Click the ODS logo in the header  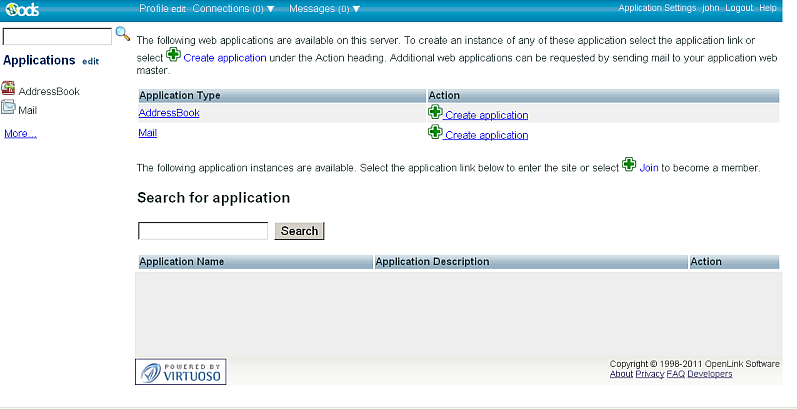20,9
